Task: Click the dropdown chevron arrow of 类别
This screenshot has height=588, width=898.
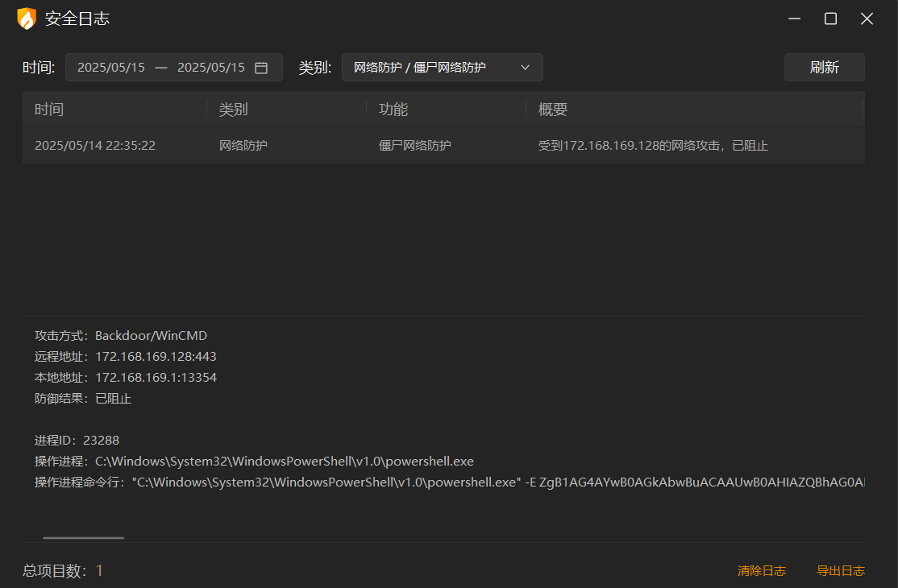Action: click(x=525, y=68)
